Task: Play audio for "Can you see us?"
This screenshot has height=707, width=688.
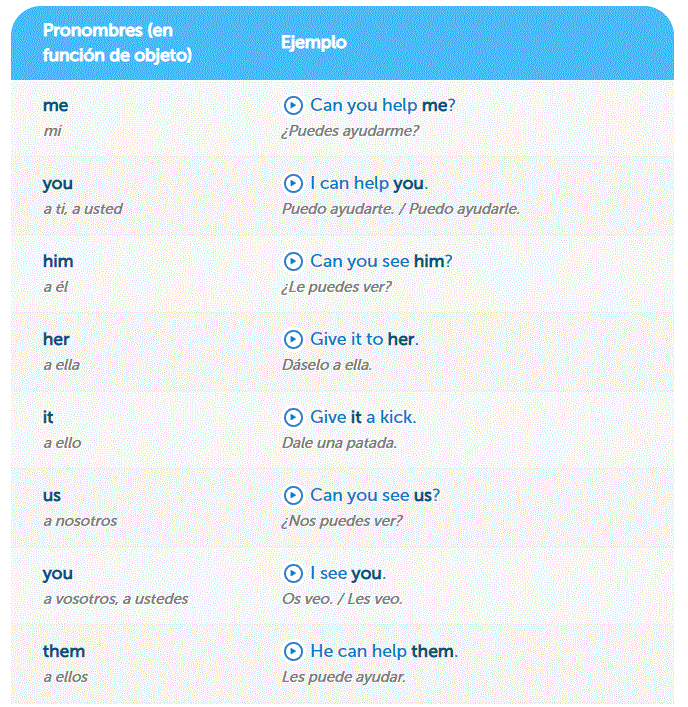Action: (x=293, y=495)
